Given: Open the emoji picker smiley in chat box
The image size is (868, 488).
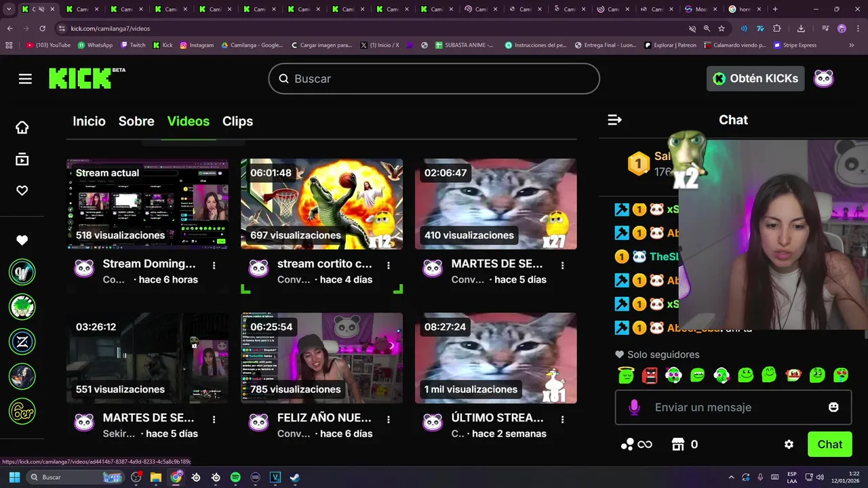Looking at the screenshot, I should pyautogui.click(x=833, y=407).
